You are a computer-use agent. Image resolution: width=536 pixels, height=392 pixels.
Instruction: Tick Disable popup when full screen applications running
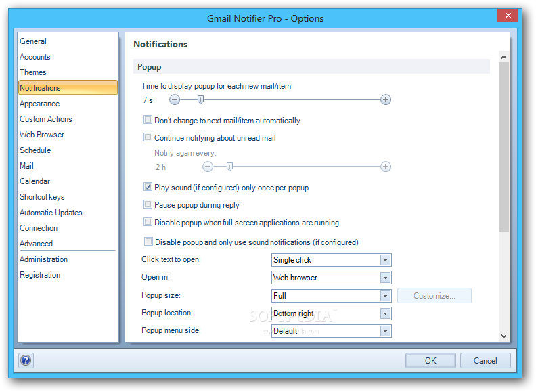point(148,222)
